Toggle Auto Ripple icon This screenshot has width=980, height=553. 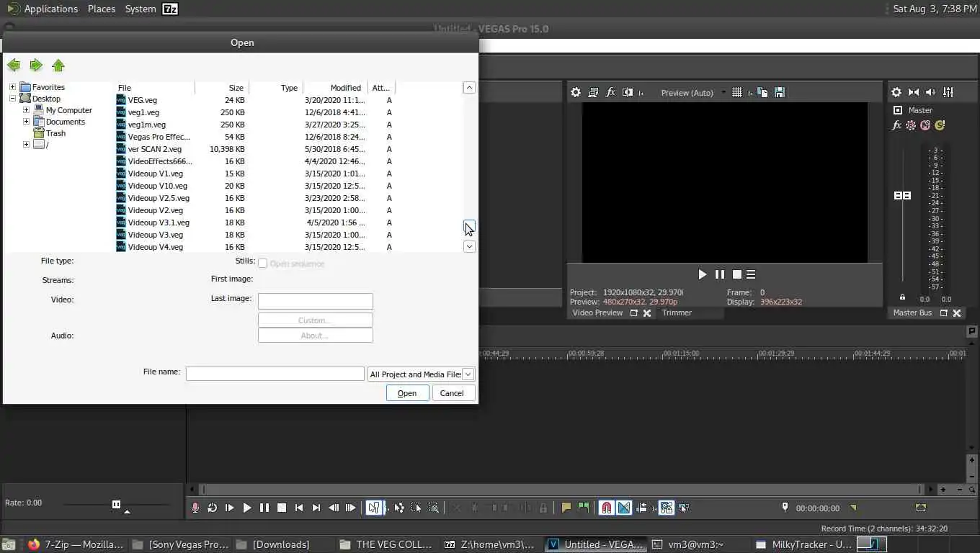tap(641, 508)
